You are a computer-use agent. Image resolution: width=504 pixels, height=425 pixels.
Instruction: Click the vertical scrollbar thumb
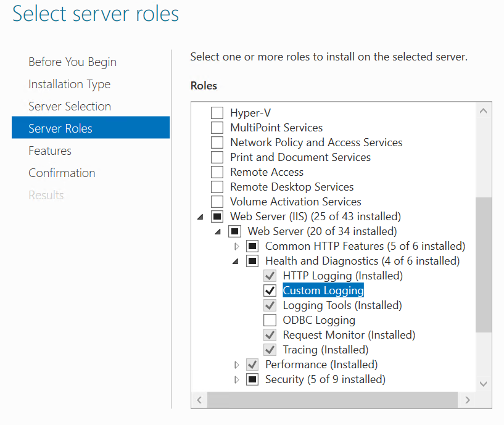point(484,265)
